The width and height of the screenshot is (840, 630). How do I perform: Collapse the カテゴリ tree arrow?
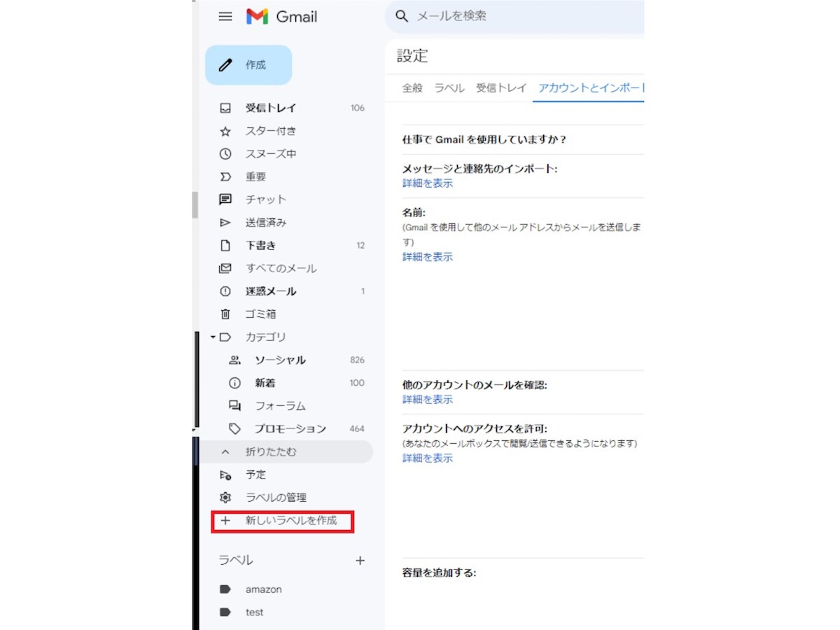point(213,337)
